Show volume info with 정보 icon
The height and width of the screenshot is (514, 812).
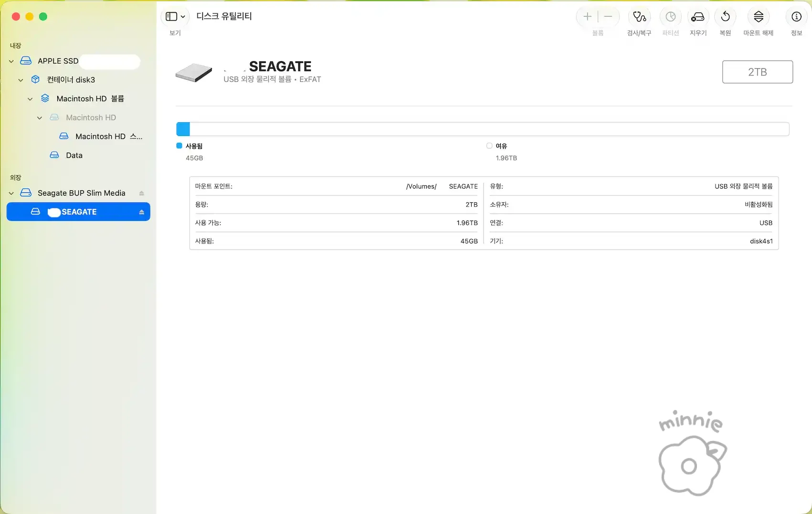[x=796, y=17]
